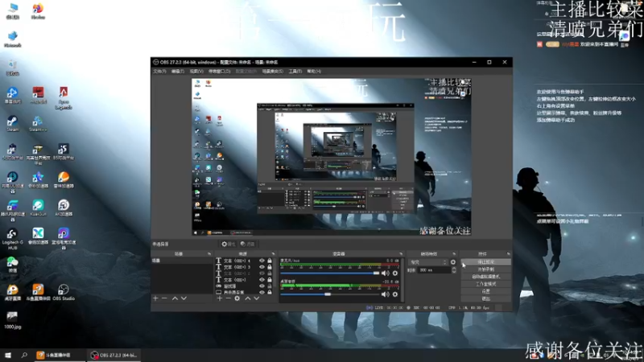
Task: Move the scene up in the Scenes panel
Action: tap(175, 298)
